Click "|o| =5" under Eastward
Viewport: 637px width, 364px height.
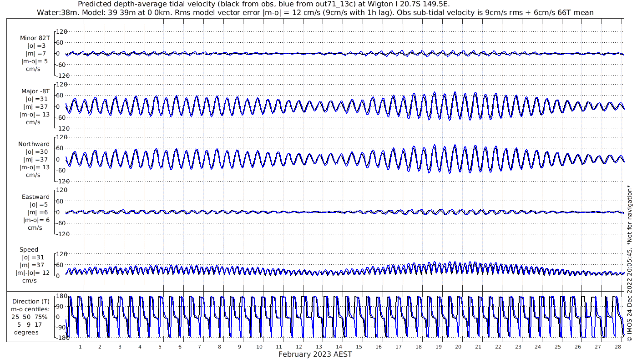pos(38,205)
